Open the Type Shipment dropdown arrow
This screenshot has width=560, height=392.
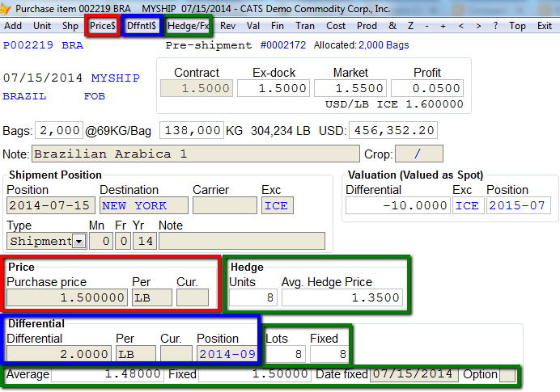click(x=79, y=241)
